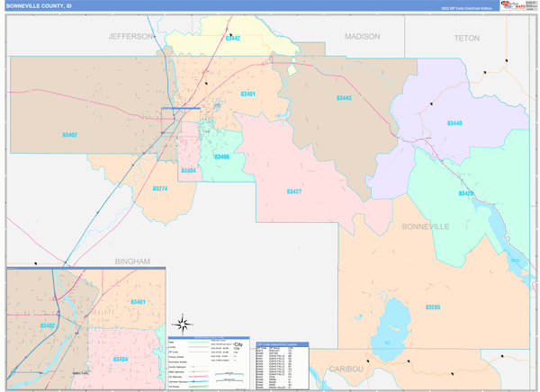Select the 83449 purple ZIP region label
540x392 pixels.
454,123
